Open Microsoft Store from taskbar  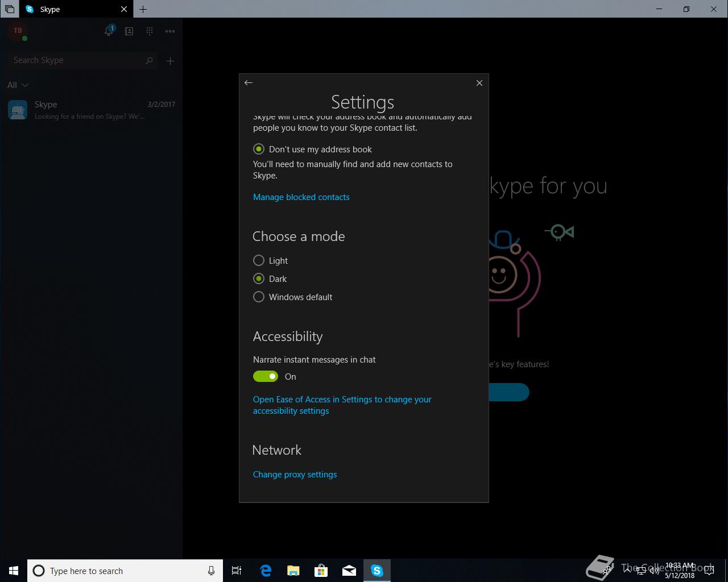tap(321, 571)
